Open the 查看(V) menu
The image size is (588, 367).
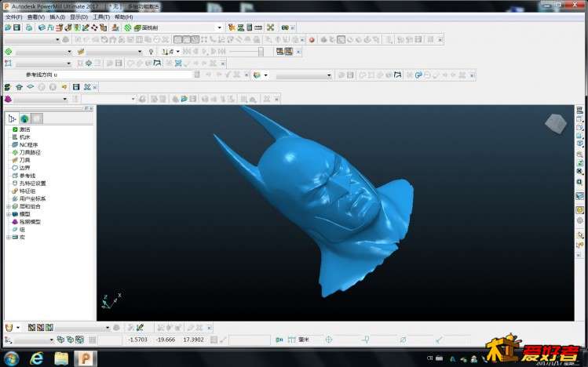(36, 17)
